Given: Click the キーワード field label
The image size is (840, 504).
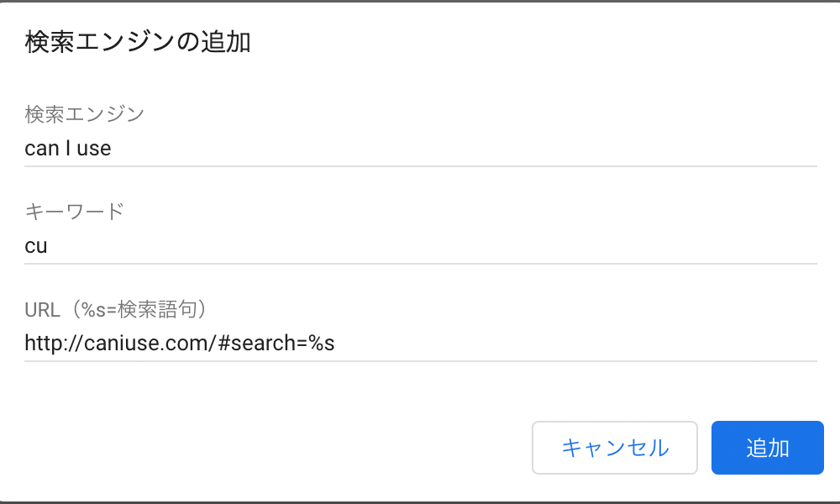Looking at the screenshot, I should pos(75,212).
